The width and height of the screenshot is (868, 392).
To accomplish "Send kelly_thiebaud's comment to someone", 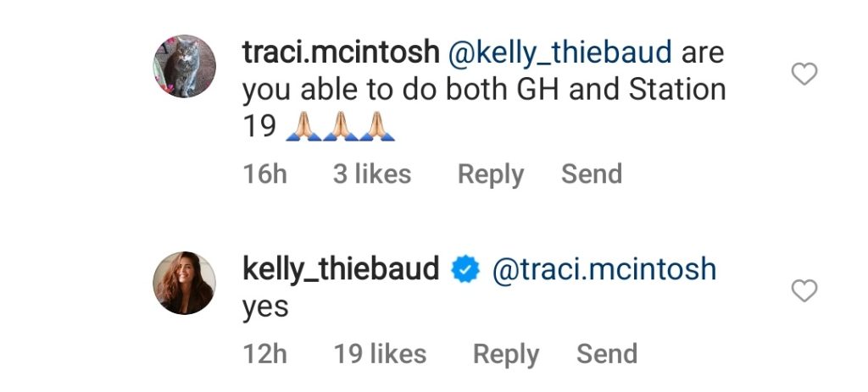I will pyautogui.click(x=607, y=354).
